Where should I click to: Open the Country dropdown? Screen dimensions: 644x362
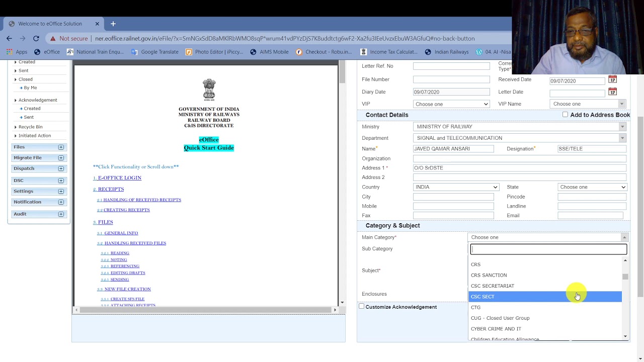(456, 187)
